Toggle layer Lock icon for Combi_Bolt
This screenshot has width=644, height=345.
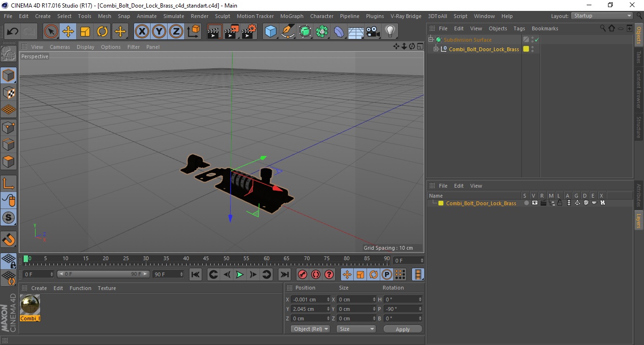pyautogui.click(x=559, y=203)
